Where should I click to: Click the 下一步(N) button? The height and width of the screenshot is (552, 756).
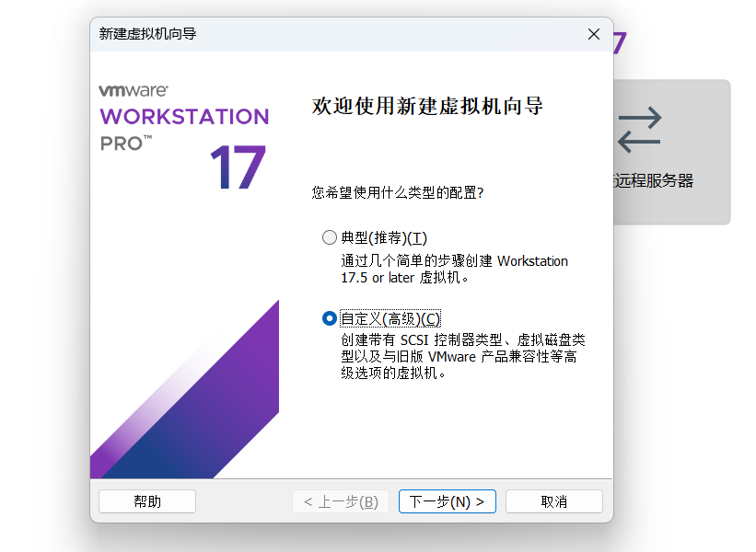[x=447, y=501]
